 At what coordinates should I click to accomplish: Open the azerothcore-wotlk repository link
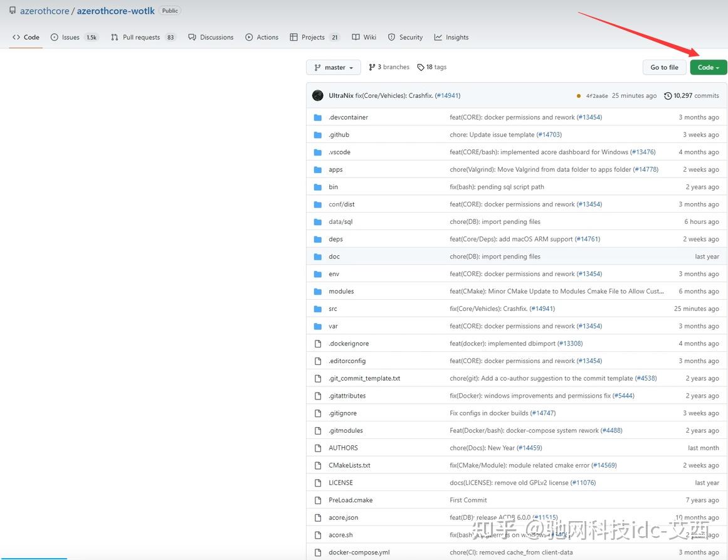pyautogui.click(x=115, y=11)
